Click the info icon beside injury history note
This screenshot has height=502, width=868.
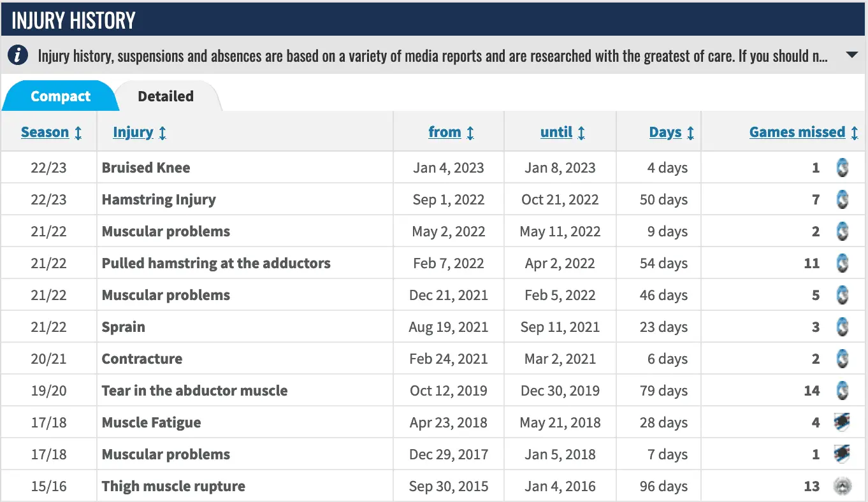click(x=18, y=55)
